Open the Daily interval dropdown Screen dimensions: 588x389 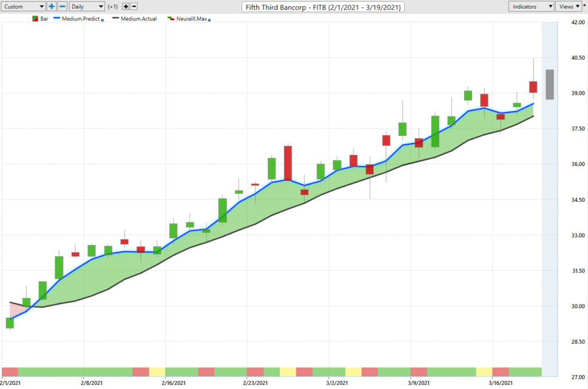coord(87,6)
